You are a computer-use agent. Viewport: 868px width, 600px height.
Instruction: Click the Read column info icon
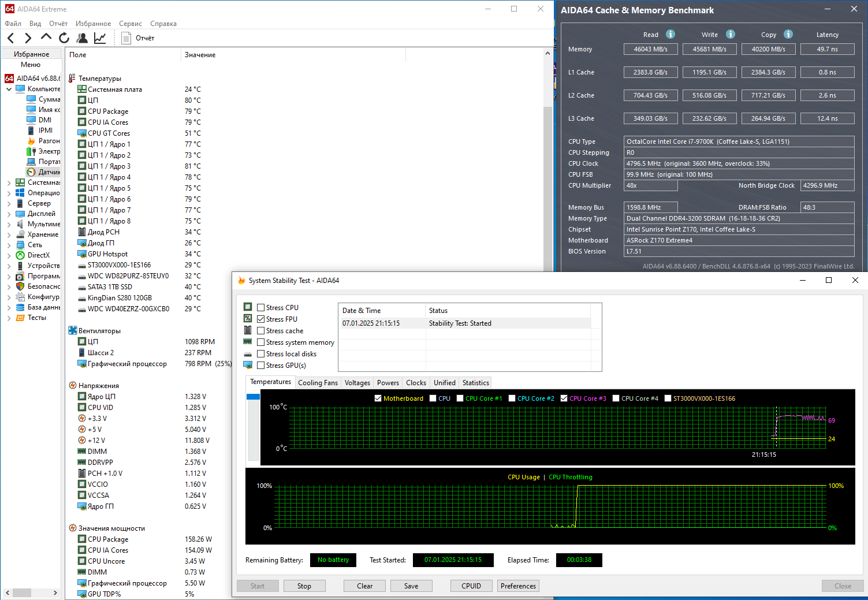pos(670,34)
